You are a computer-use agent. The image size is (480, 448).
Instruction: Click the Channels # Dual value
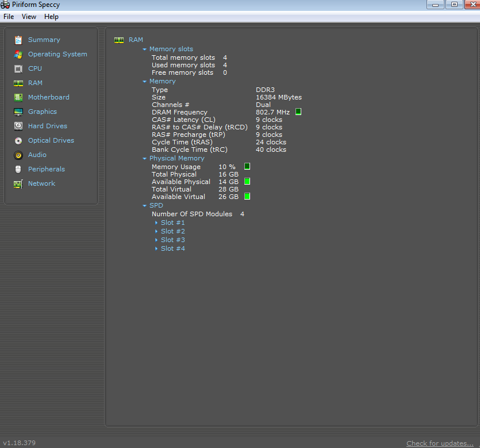coord(263,105)
